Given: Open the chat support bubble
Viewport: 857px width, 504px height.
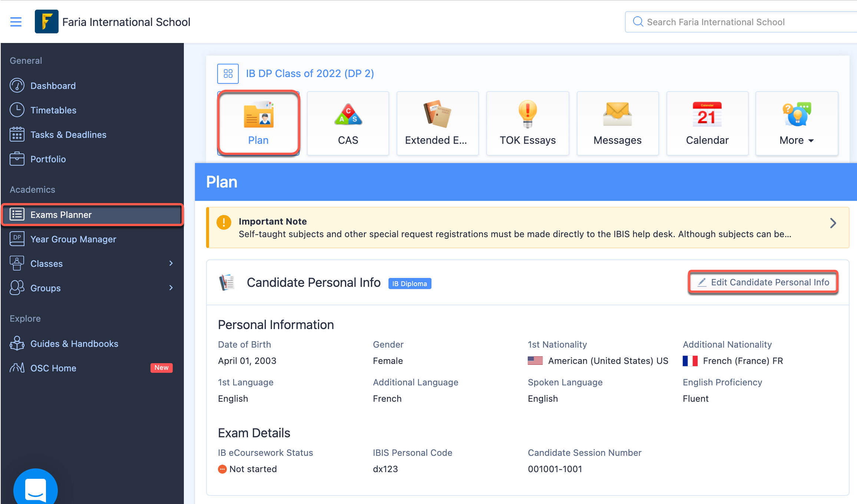Looking at the screenshot, I should (36, 490).
